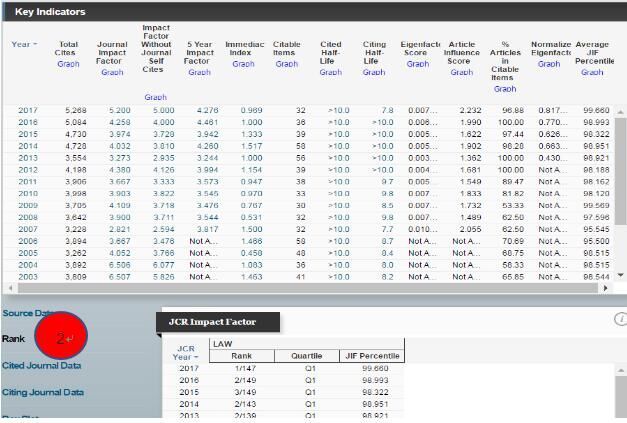Click the vertical scrollbar up arrow

tap(621, 110)
